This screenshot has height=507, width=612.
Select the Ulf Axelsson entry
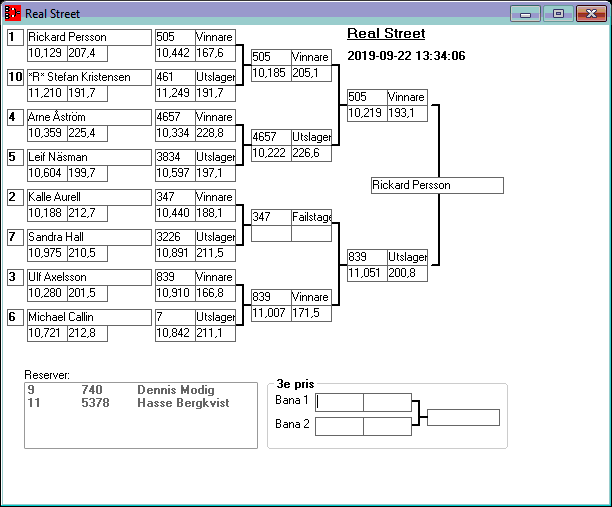(87, 277)
